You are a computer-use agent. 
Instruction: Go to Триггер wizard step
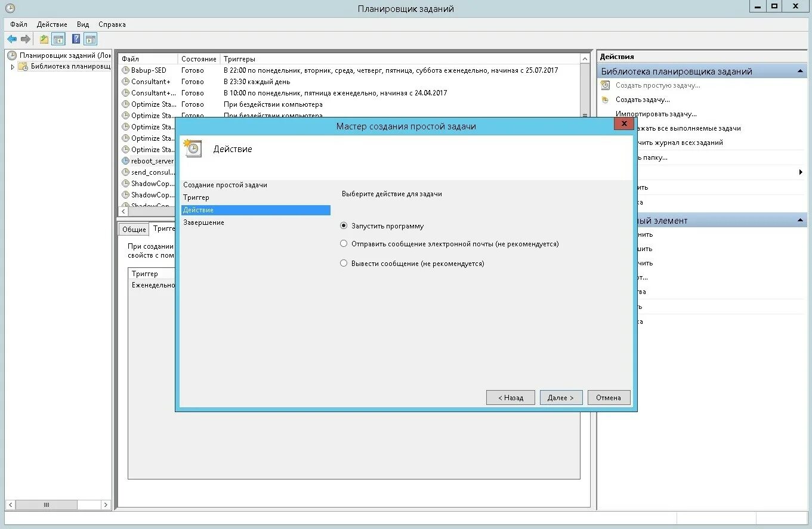[x=196, y=197]
